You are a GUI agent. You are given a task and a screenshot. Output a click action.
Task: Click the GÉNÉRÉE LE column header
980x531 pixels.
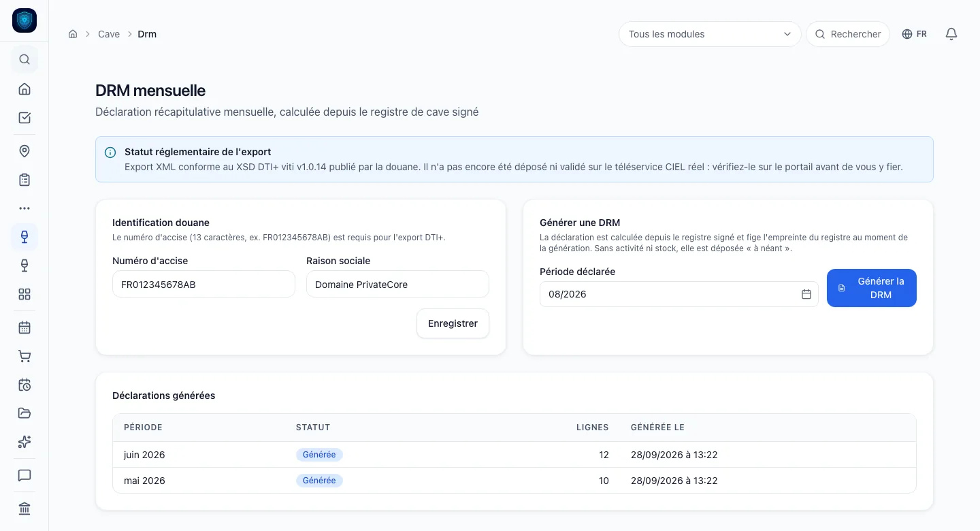pyautogui.click(x=657, y=428)
